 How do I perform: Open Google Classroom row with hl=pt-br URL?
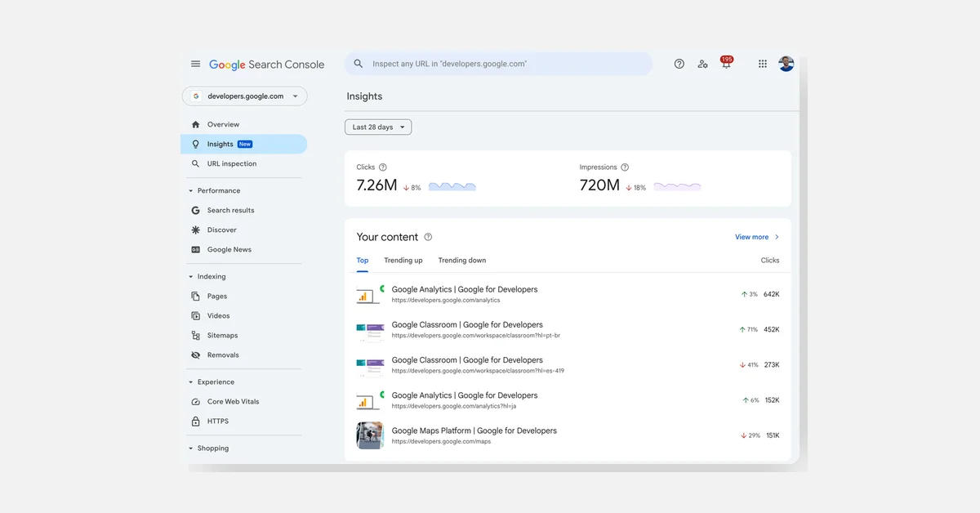click(568, 330)
